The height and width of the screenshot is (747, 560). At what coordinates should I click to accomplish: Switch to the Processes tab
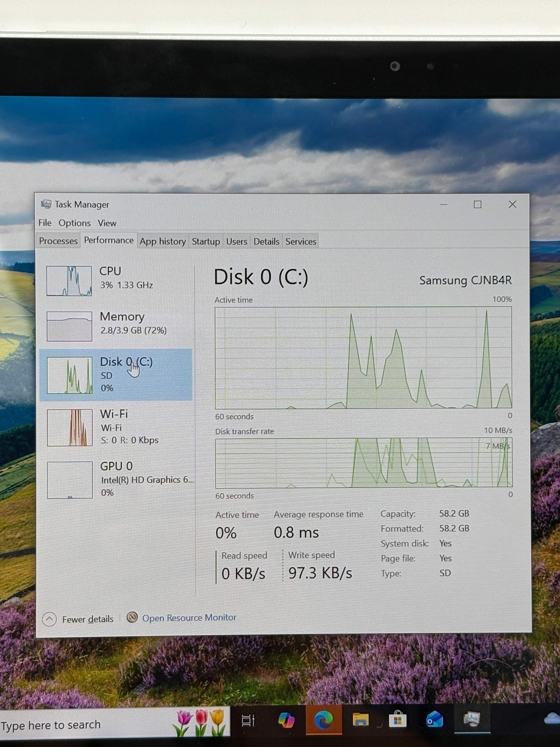click(58, 241)
